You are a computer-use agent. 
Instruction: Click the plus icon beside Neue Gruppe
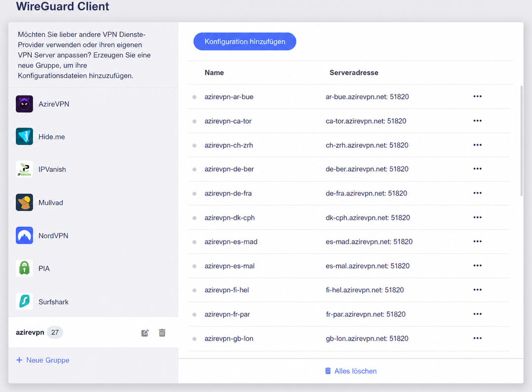point(19,360)
